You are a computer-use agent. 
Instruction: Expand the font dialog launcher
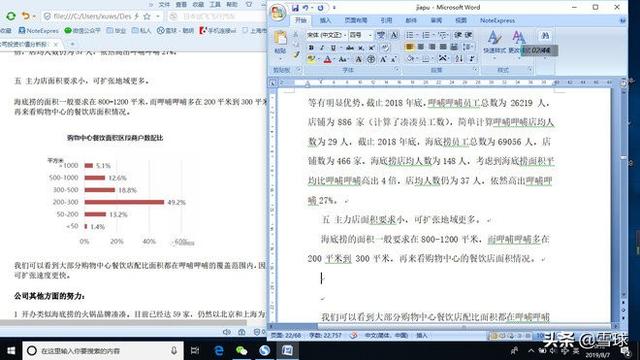[397, 70]
